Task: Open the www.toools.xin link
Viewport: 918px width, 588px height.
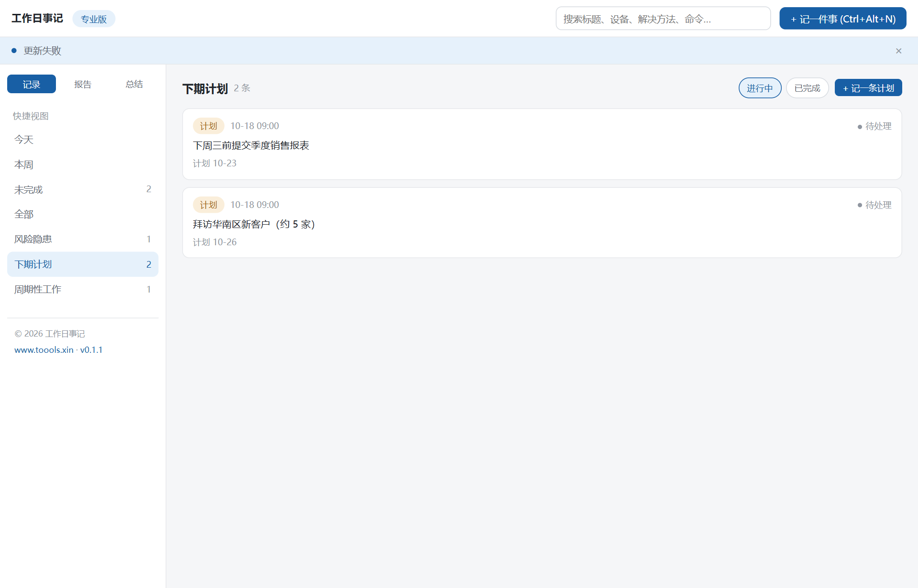Action: pos(44,350)
